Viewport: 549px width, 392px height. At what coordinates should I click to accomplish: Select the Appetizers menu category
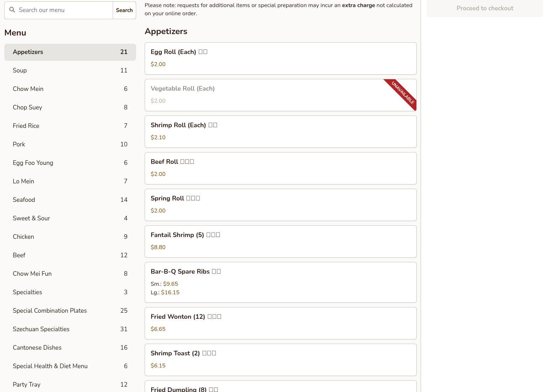coord(70,52)
